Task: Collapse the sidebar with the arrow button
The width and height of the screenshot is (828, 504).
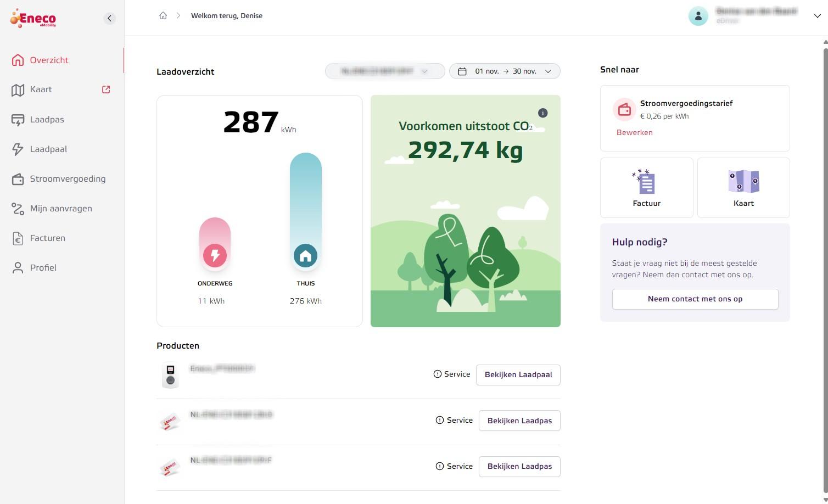Action: [x=110, y=19]
